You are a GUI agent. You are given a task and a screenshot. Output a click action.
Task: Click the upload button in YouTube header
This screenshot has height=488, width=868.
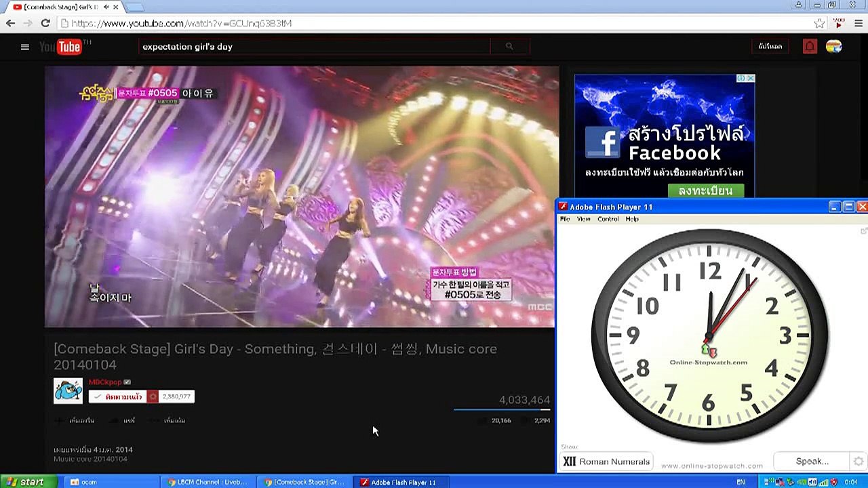770,46
